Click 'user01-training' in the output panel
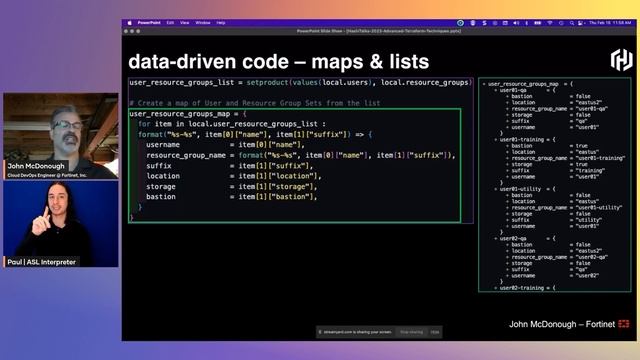Screen dimensions: 640x360 pos(522,140)
